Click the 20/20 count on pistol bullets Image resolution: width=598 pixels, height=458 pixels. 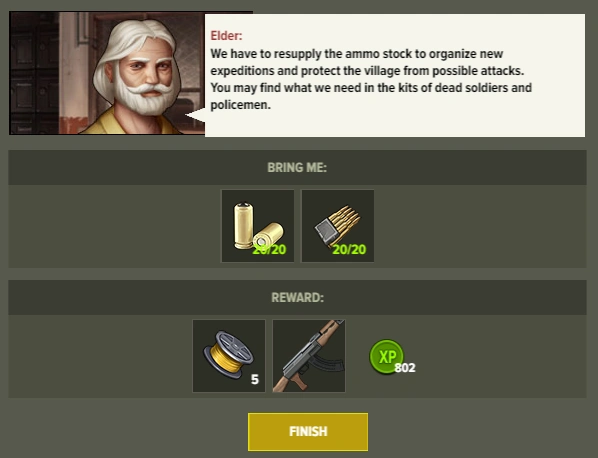point(269,249)
